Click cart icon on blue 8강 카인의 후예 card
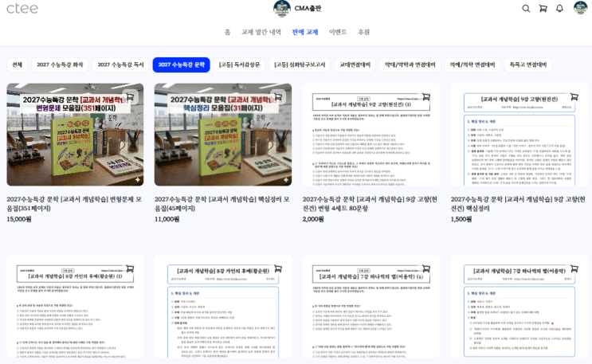Viewport: 592px width, 364px height. (x=278, y=269)
